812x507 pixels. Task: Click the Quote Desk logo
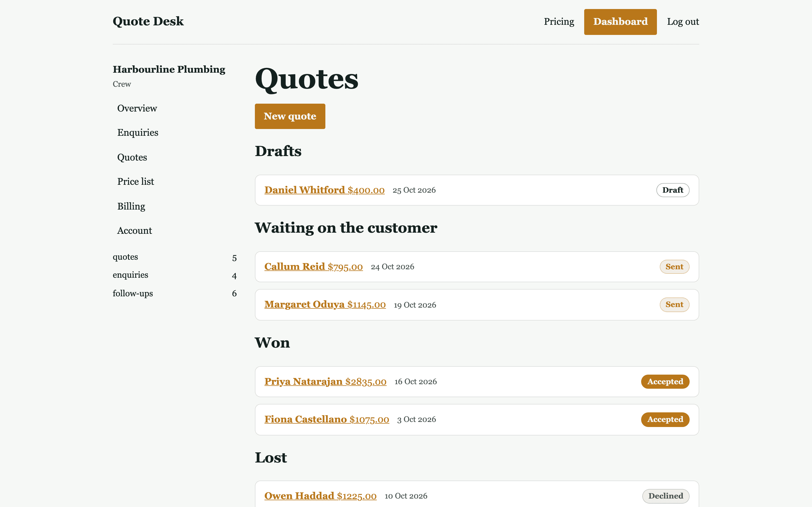(148, 21)
